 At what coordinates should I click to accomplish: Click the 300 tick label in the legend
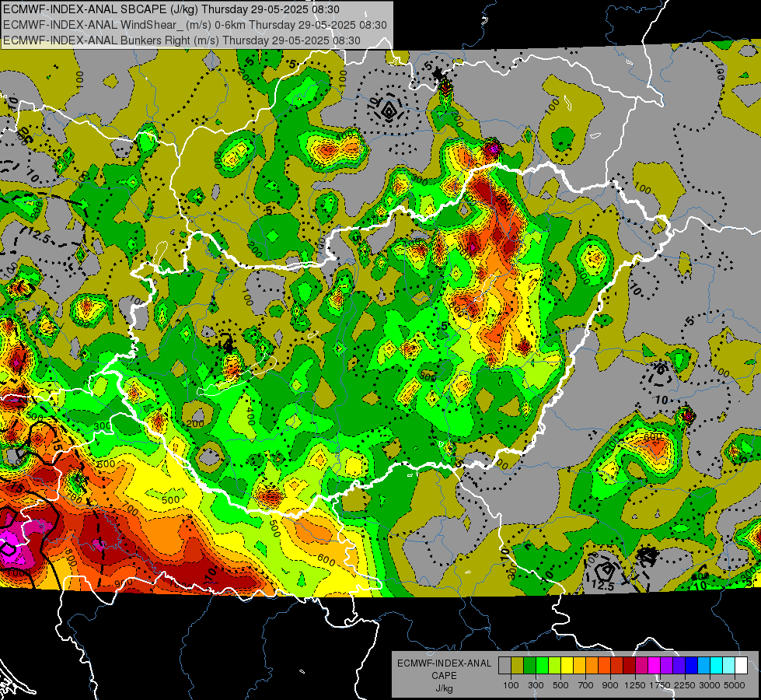click(x=536, y=685)
